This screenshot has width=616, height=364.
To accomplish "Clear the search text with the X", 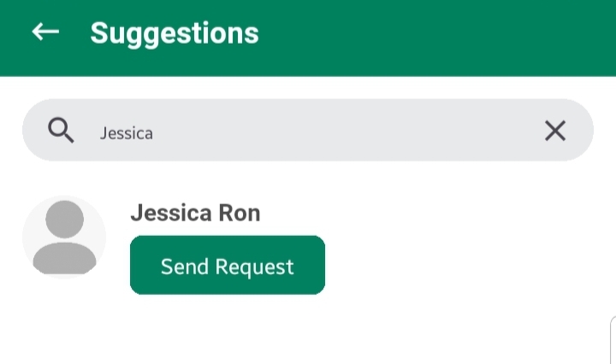I will (555, 131).
